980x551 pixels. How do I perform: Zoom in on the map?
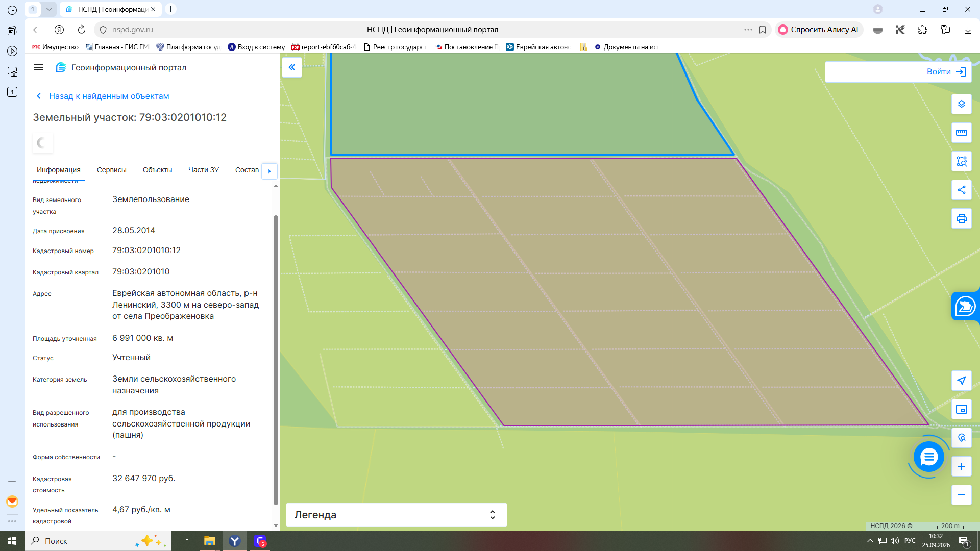[961, 466]
